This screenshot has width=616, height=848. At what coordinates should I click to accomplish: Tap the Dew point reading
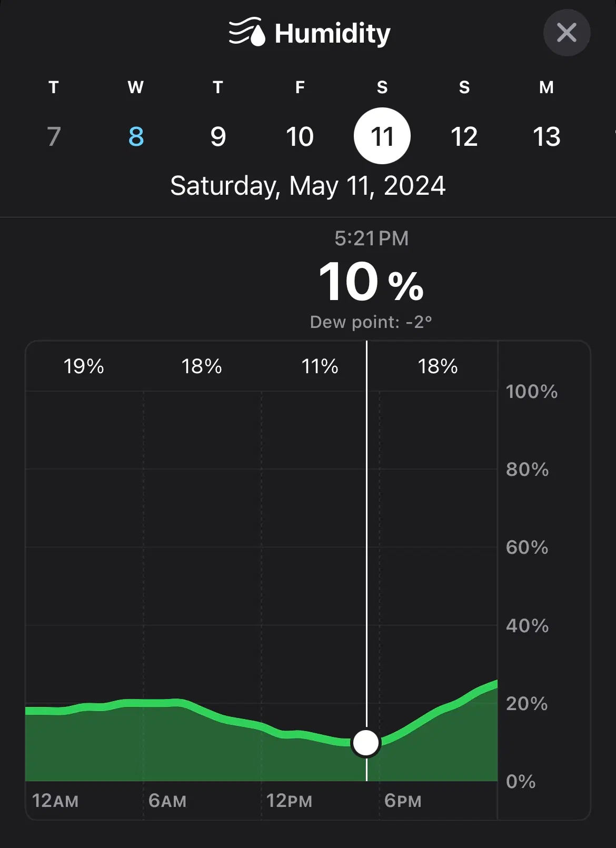click(371, 322)
